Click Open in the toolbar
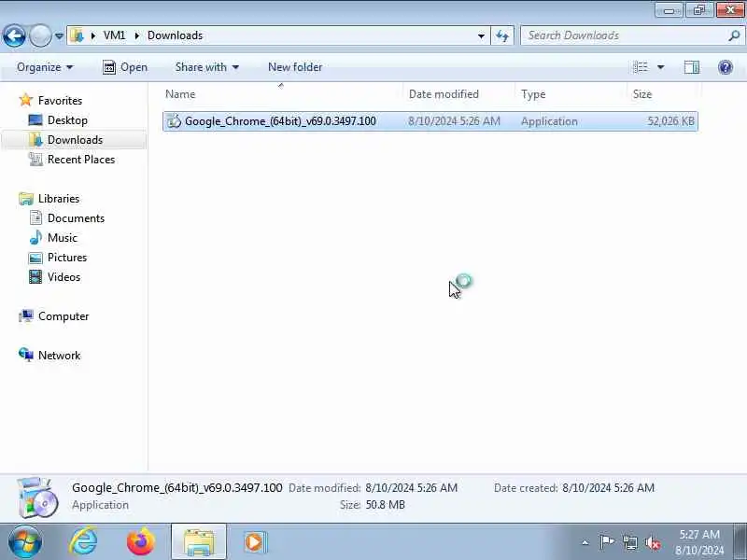 [125, 67]
